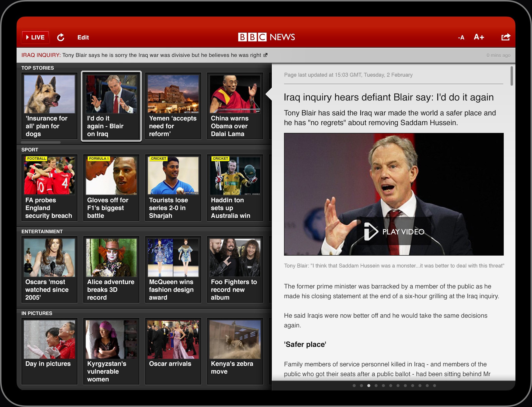
Task: Select the first page indicator dot
Action: tap(354, 386)
